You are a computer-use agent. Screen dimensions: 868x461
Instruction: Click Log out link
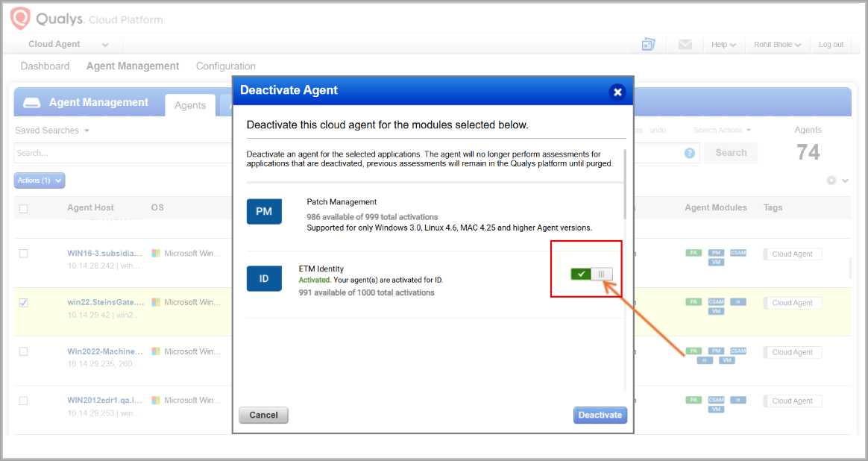pyautogui.click(x=831, y=44)
